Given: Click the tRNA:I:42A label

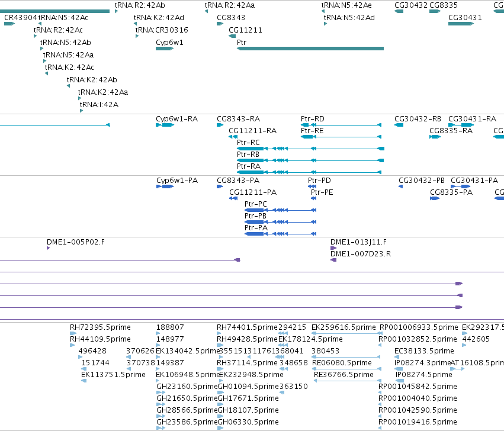Looking at the screenshot, I should click(99, 105).
